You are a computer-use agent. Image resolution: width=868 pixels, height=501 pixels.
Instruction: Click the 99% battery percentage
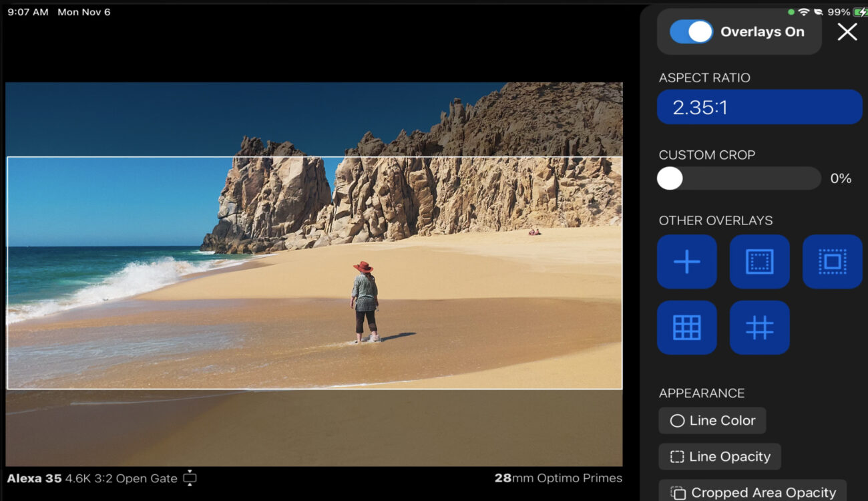coord(839,12)
